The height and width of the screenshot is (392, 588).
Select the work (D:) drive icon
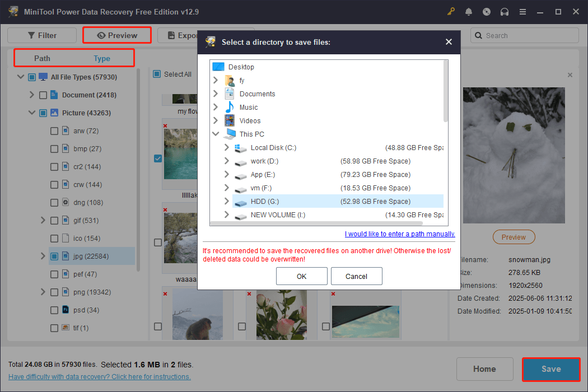(240, 162)
